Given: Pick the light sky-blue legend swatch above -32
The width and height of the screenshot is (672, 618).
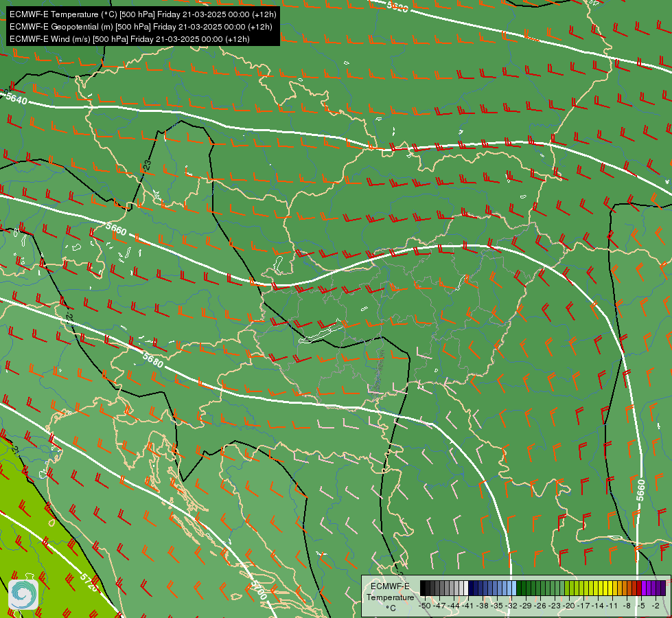Looking at the screenshot, I should pos(514,588).
